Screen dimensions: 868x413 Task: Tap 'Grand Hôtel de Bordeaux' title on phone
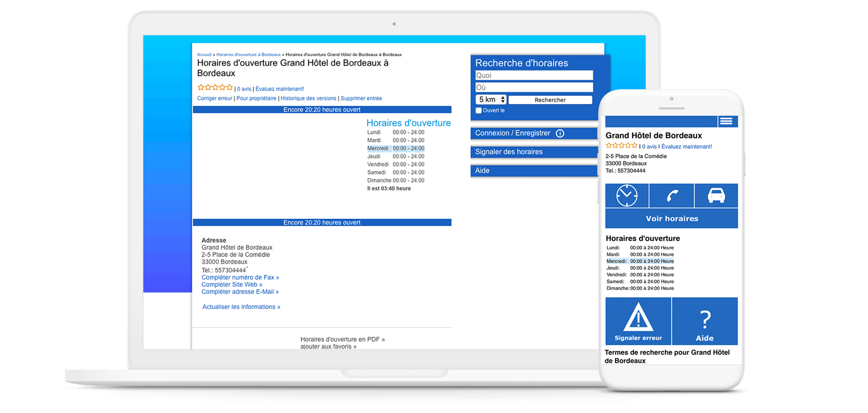[x=653, y=136]
